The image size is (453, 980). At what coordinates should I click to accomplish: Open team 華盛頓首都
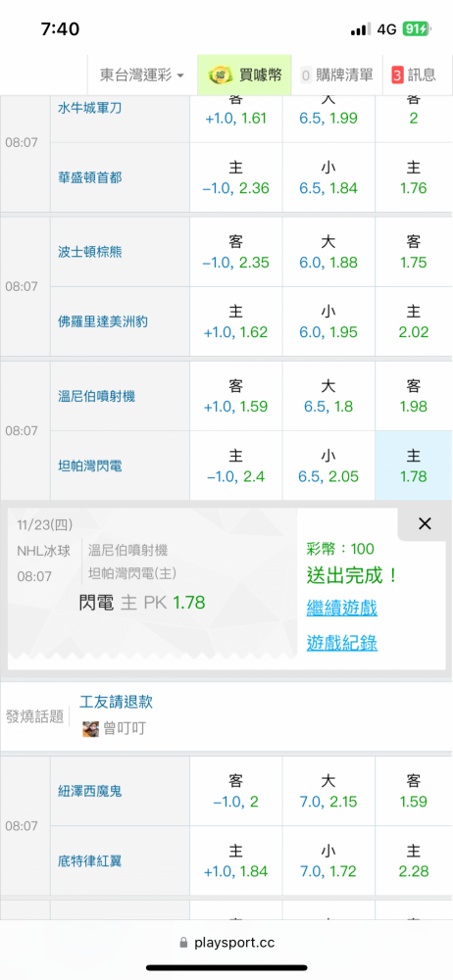click(x=89, y=177)
